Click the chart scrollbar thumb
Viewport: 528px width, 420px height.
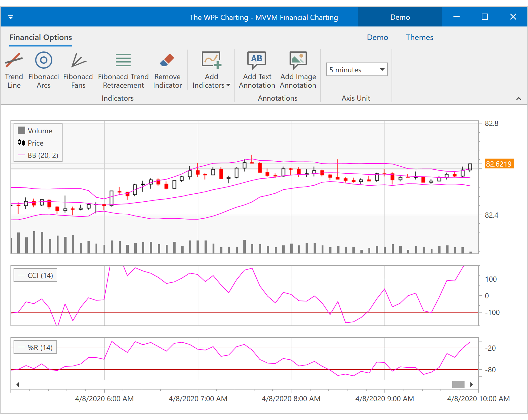(458, 384)
